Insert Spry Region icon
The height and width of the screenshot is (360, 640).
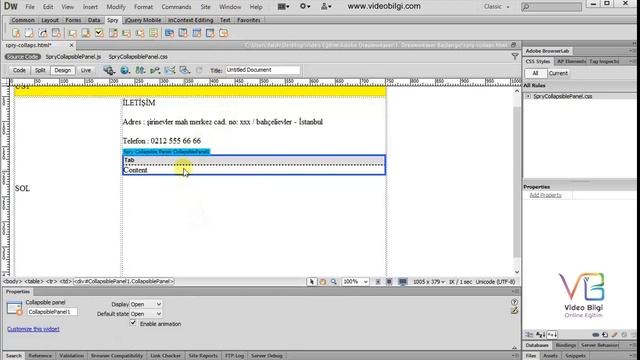pos(29,33)
